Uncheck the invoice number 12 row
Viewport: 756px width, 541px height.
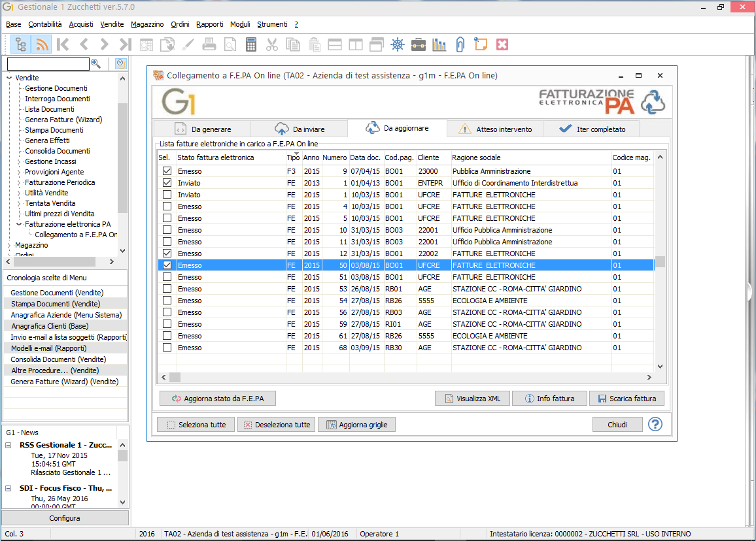167,254
